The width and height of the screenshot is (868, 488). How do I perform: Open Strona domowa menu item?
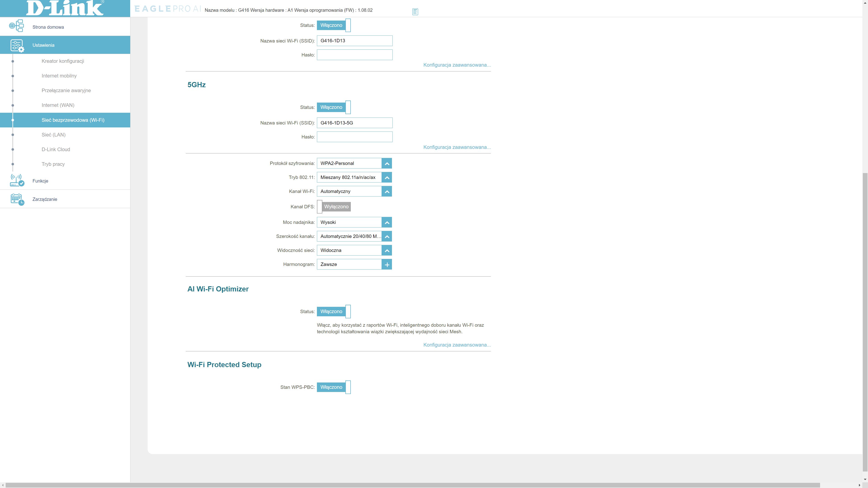tap(65, 27)
